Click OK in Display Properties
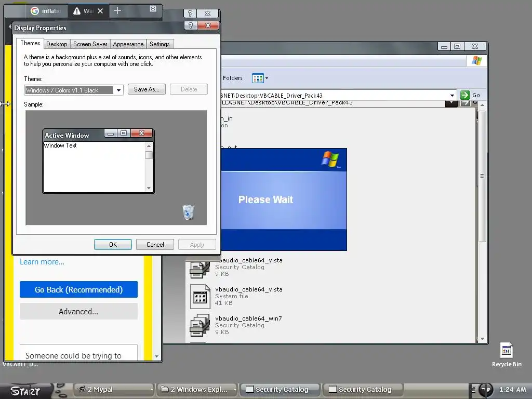Viewport: 532px width, 399px height. tap(113, 245)
